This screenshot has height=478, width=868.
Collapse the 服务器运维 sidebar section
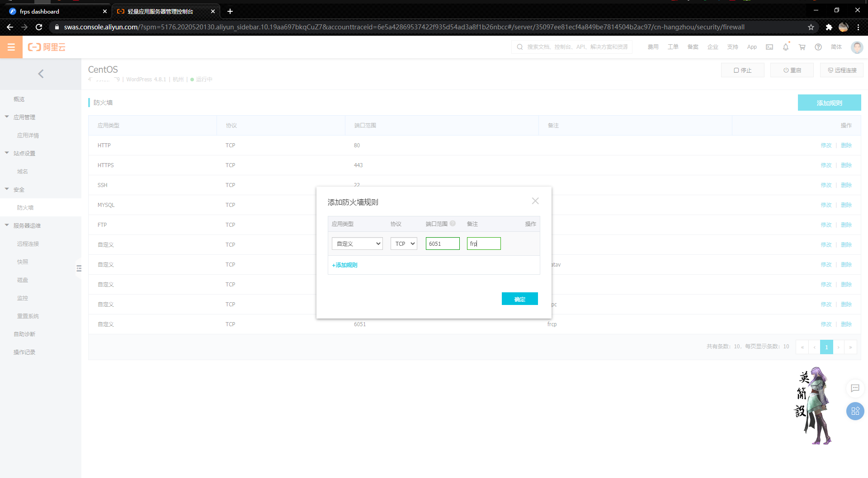click(7, 225)
